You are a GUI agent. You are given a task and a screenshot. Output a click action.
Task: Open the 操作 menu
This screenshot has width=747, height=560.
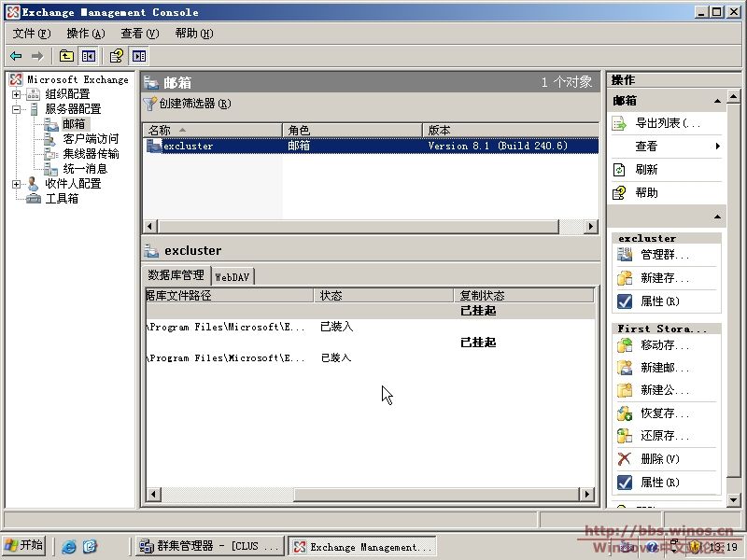85,34
